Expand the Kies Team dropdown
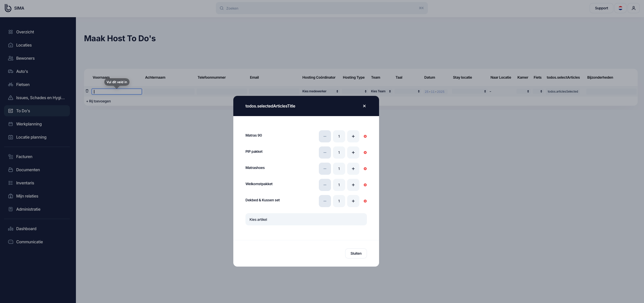 [381, 91]
